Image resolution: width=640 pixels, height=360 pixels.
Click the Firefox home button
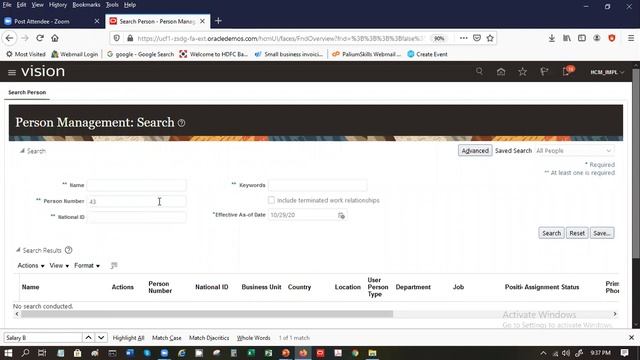coord(55,38)
